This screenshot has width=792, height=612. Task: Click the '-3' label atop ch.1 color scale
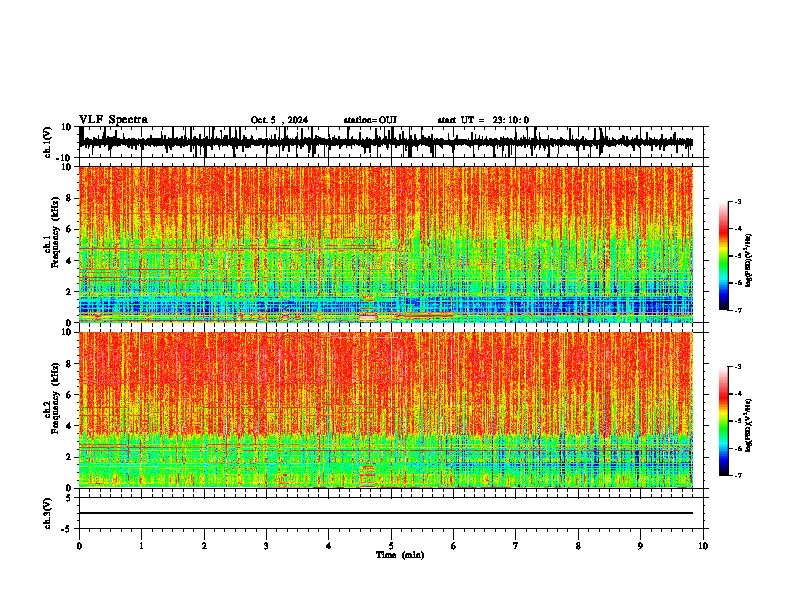(x=738, y=202)
